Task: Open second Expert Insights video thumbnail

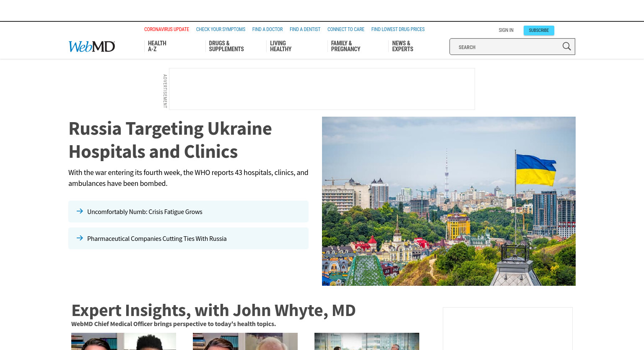Action: point(245,341)
